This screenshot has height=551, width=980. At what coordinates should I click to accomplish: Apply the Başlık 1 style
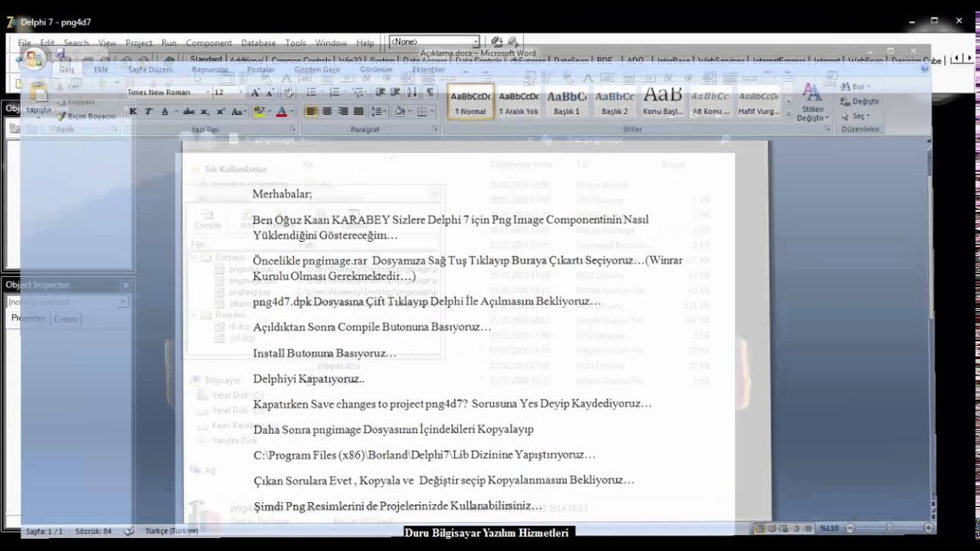point(567,103)
